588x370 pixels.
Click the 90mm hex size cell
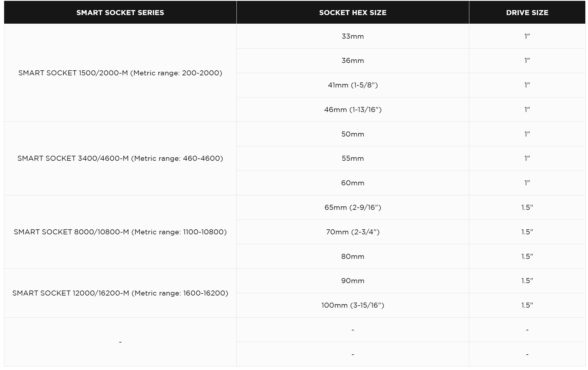(x=353, y=281)
